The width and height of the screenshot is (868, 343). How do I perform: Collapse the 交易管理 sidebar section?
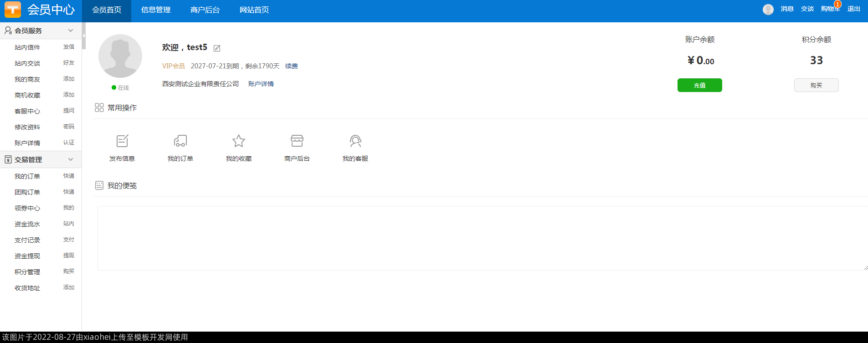point(71,159)
